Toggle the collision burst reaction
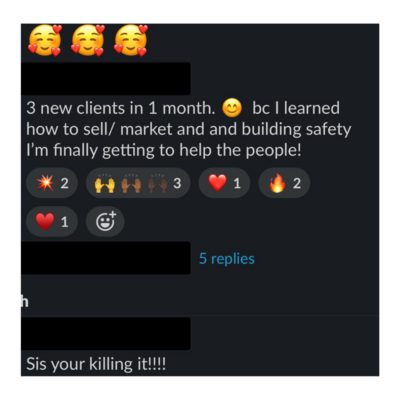Image resolution: width=400 pixels, height=400 pixels. click(52, 183)
